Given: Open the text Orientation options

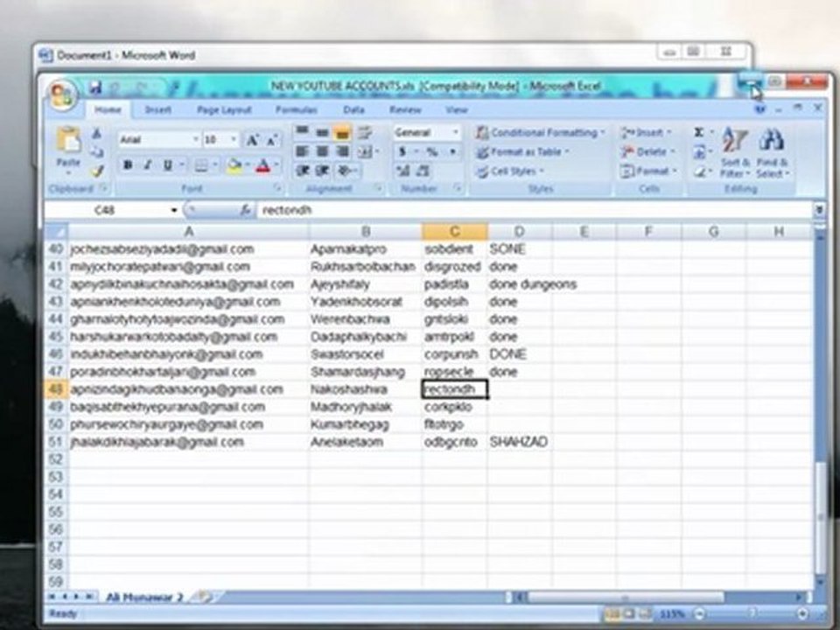Looking at the screenshot, I should [345, 171].
